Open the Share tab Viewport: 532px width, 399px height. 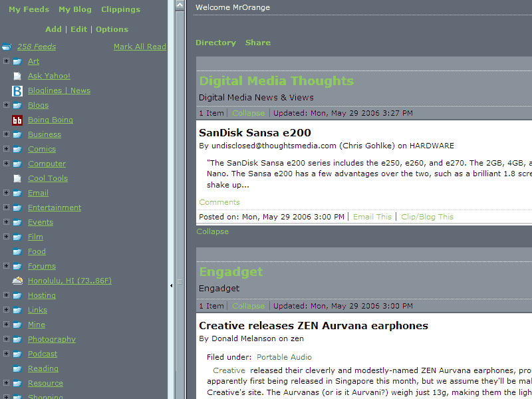[258, 43]
